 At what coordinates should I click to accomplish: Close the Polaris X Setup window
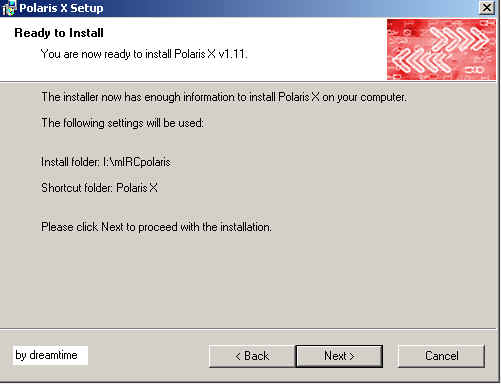[x=487, y=7]
